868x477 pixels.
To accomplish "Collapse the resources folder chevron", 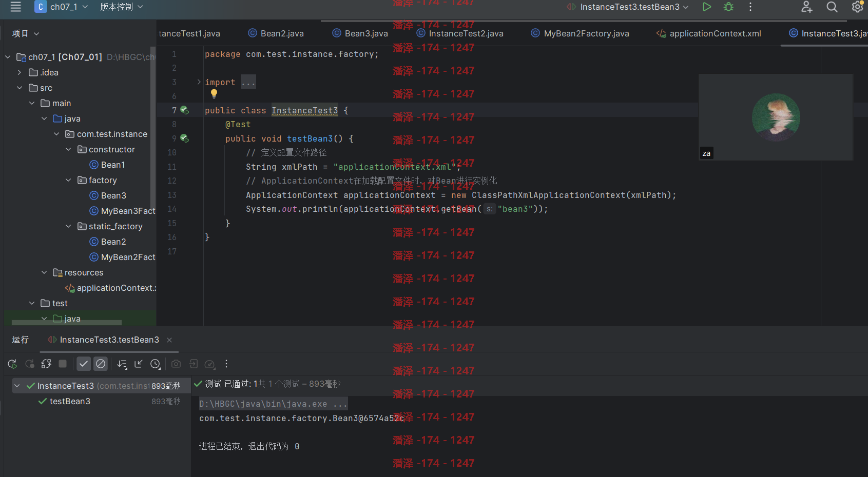I will [44, 272].
